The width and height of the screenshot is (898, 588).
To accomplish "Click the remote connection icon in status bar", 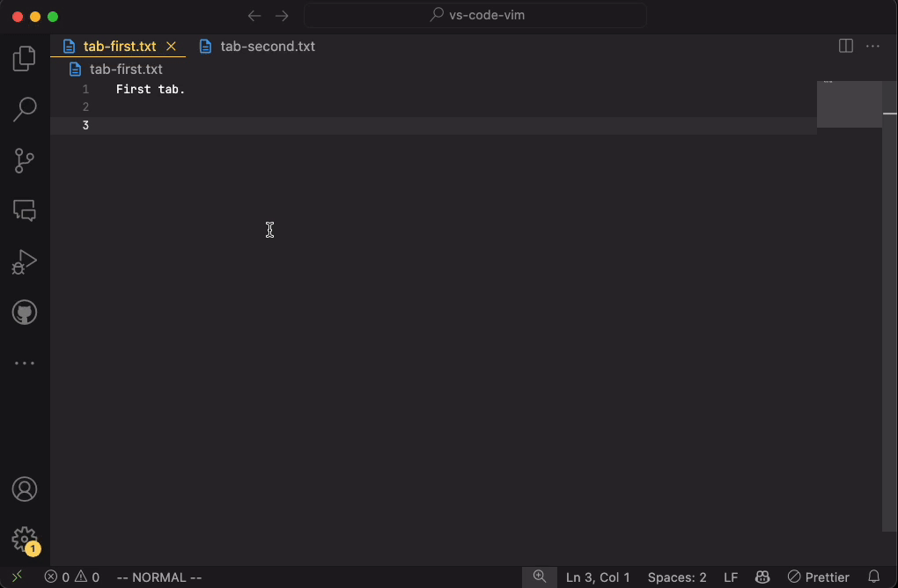I will point(17,577).
